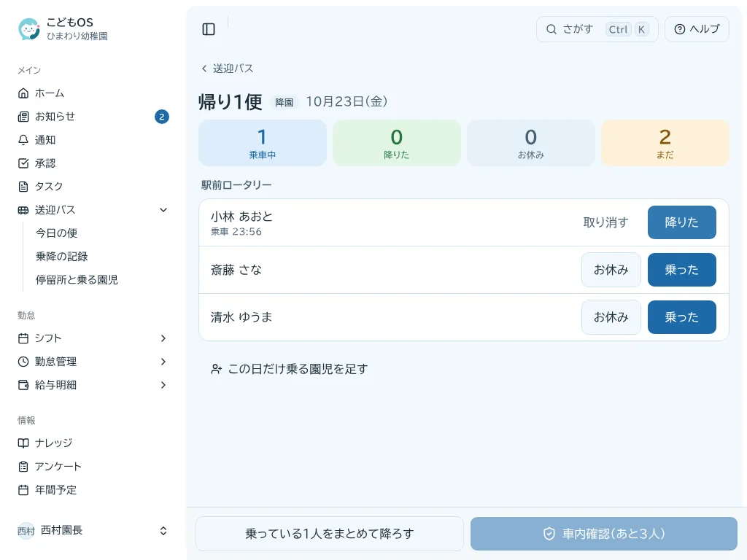Open the ヘルプ button
747x560 pixels.
697,29
